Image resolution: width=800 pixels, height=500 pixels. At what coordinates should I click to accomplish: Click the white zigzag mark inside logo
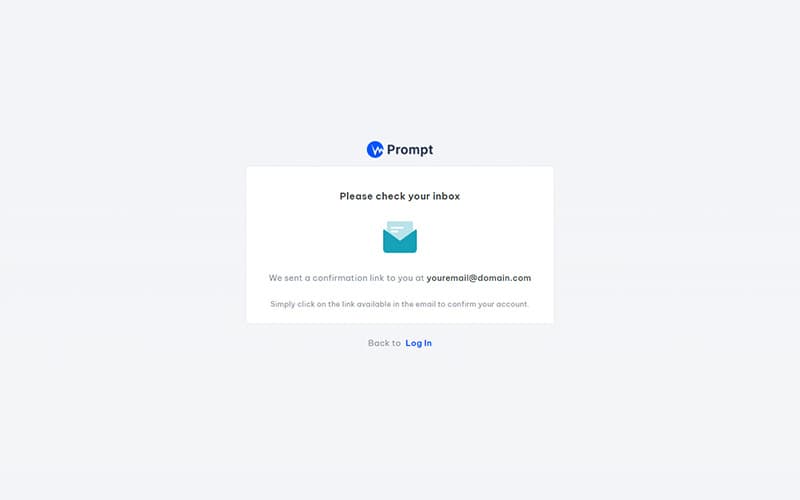377,150
